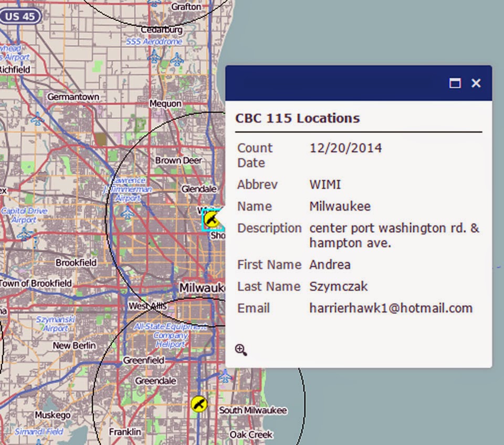504x445 pixels.
Task: Click the Oak Creek map label
Action: pos(251,434)
